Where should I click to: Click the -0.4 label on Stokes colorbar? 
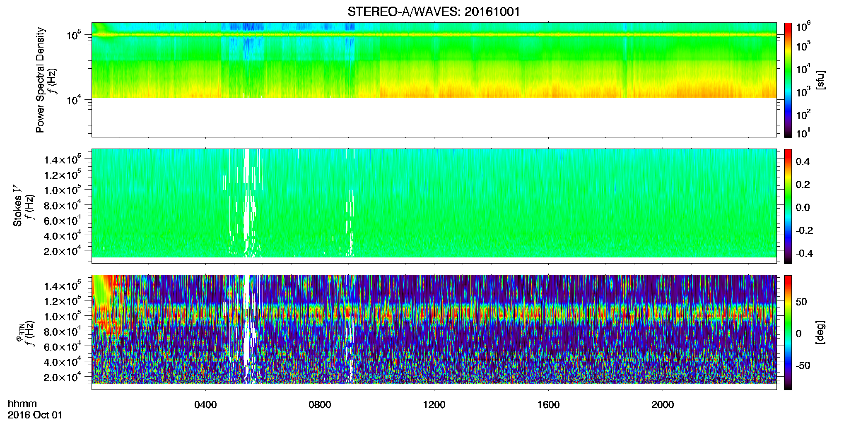(x=804, y=254)
